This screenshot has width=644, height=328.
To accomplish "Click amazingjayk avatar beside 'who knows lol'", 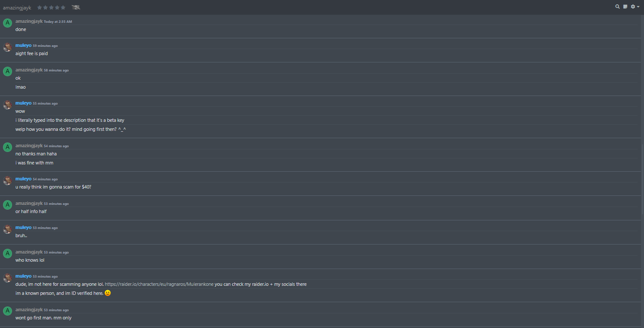I will click(7, 254).
